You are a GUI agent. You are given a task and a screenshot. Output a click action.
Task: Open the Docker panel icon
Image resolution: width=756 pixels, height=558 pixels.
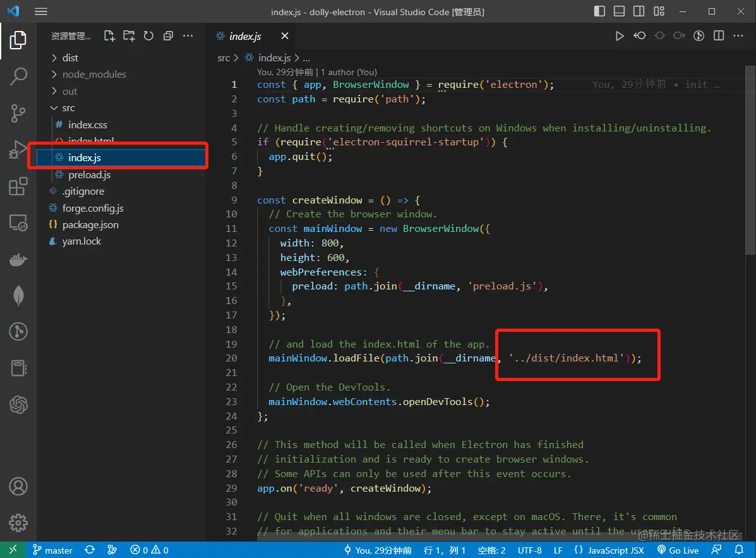pos(18,260)
